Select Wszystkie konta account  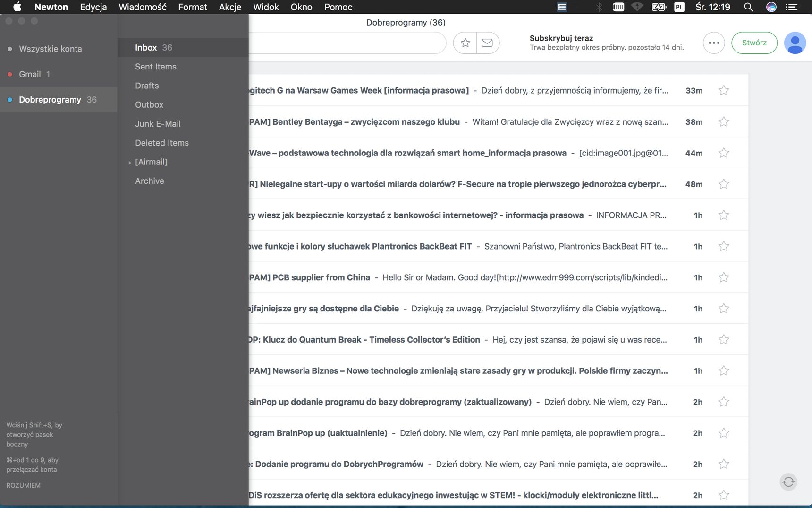(59, 49)
